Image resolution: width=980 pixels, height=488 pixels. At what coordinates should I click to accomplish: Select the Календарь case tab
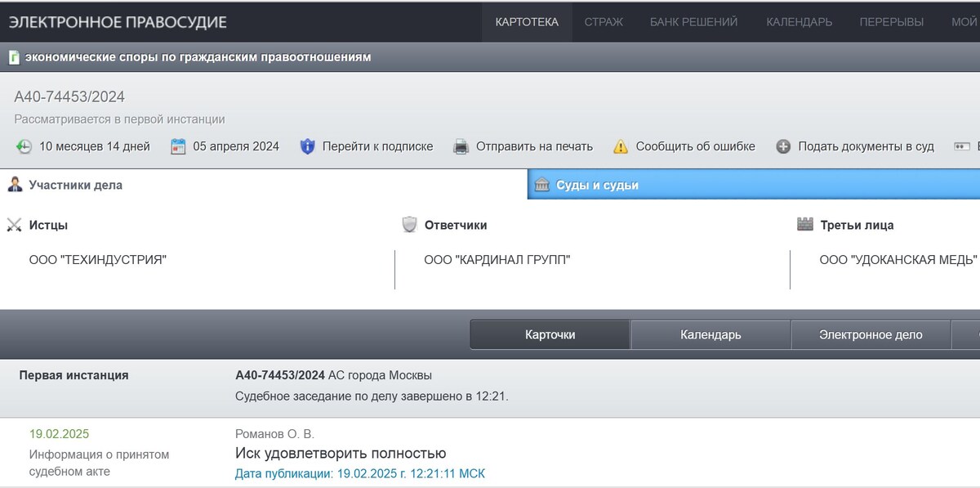pos(710,334)
